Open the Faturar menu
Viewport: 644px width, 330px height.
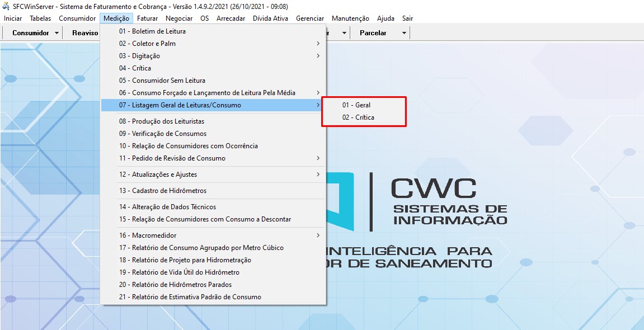147,18
